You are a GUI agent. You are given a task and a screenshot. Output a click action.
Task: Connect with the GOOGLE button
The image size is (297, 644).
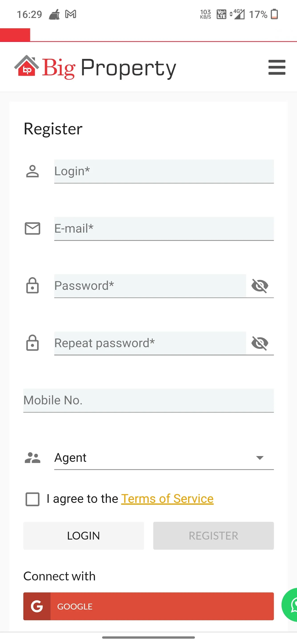[x=148, y=606]
